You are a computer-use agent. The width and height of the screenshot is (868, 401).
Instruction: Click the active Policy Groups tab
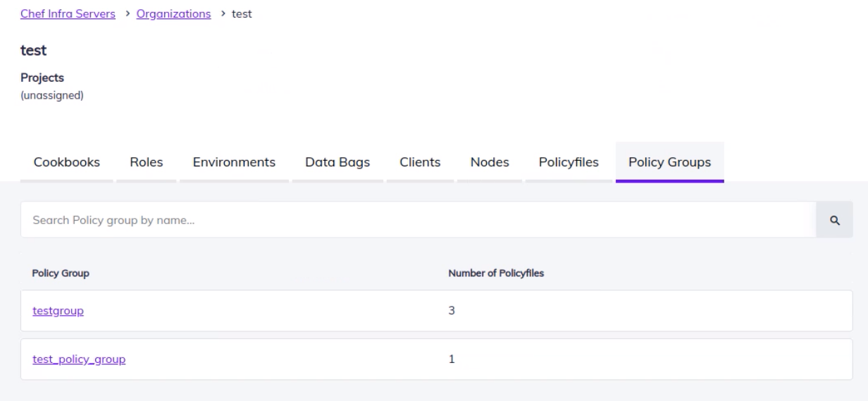pyautogui.click(x=669, y=162)
